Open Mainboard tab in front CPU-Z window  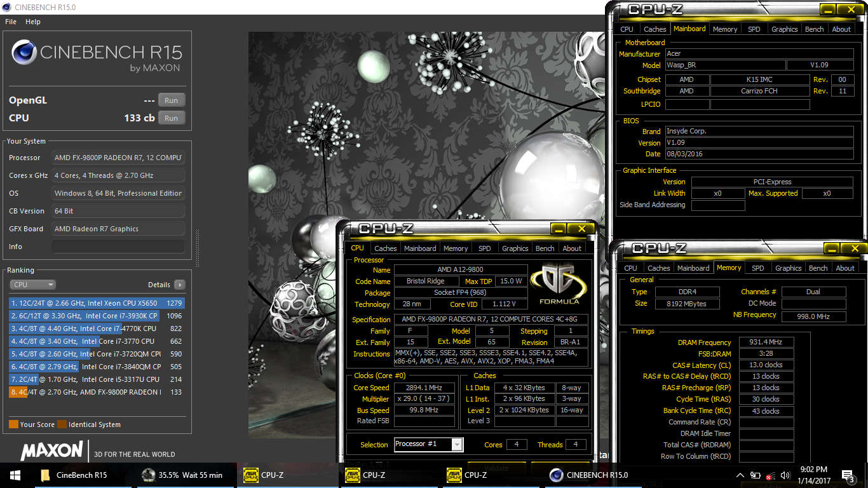coord(420,248)
